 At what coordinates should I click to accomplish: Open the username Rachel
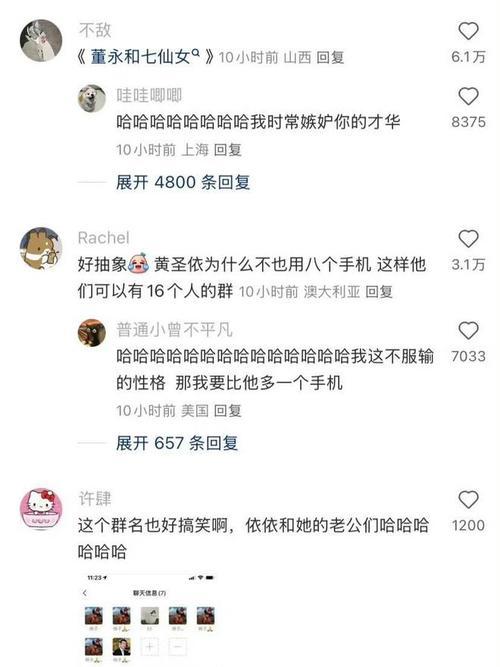(103, 238)
